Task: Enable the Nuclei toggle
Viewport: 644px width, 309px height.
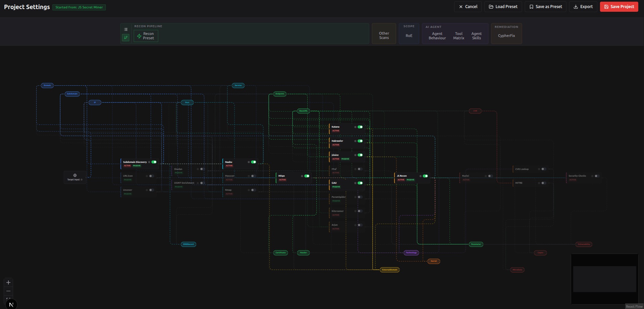Action: tap(490, 176)
